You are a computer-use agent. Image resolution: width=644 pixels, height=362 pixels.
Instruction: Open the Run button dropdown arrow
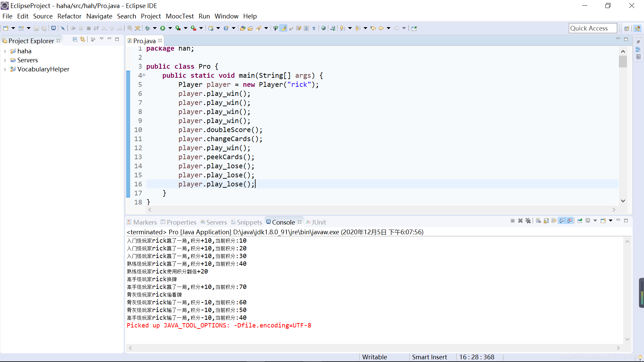(x=170, y=28)
